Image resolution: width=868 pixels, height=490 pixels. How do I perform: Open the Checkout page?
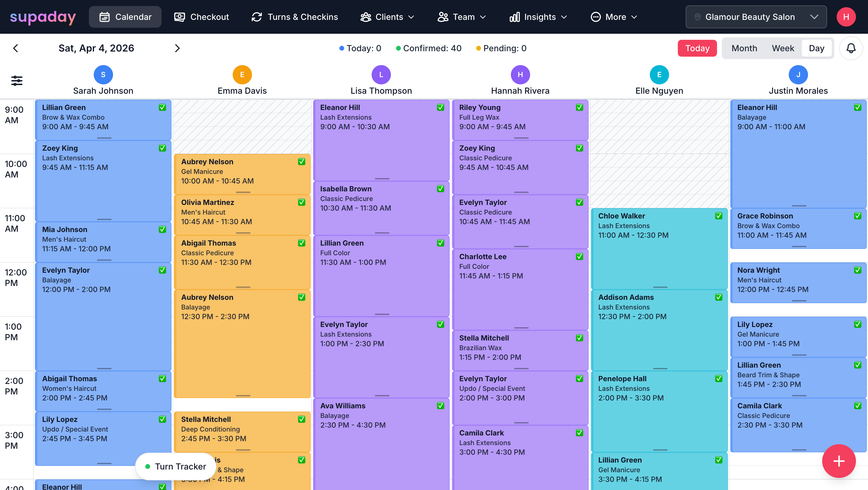pyautogui.click(x=201, y=17)
